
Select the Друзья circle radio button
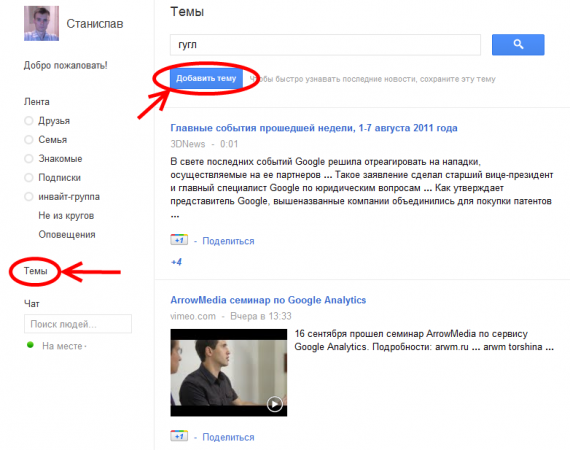(x=29, y=121)
